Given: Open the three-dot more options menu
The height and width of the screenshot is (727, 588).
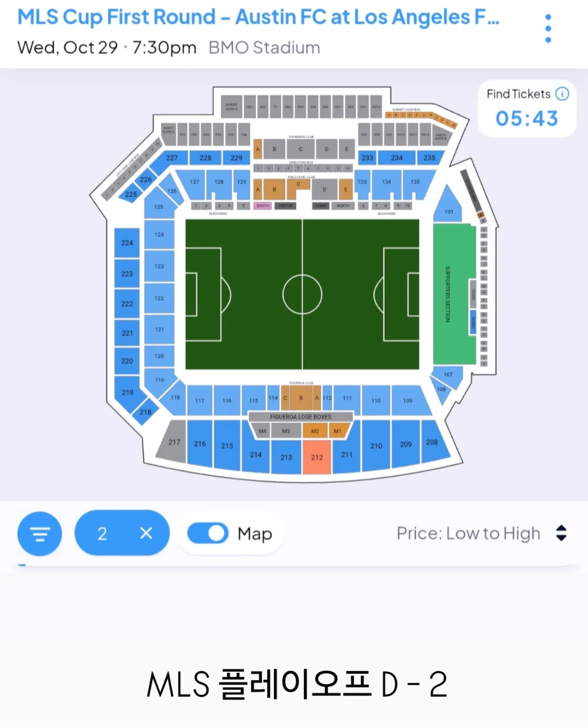Looking at the screenshot, I should point(548,28).
